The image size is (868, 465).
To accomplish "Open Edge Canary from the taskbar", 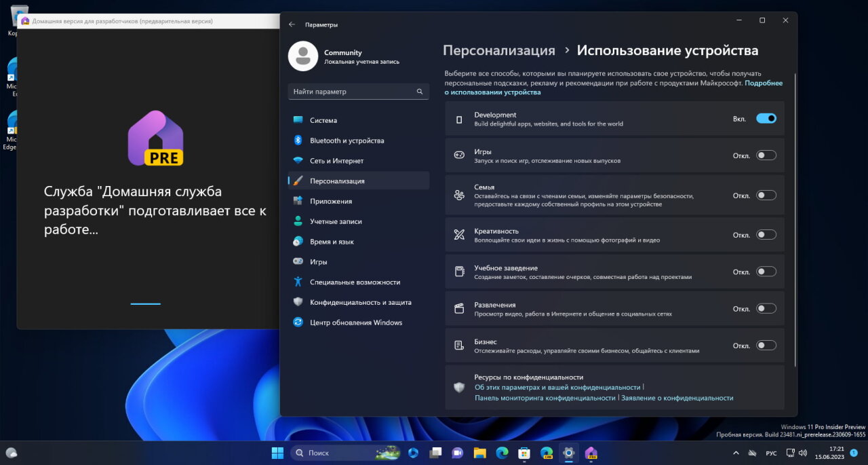I will [547, 453].
